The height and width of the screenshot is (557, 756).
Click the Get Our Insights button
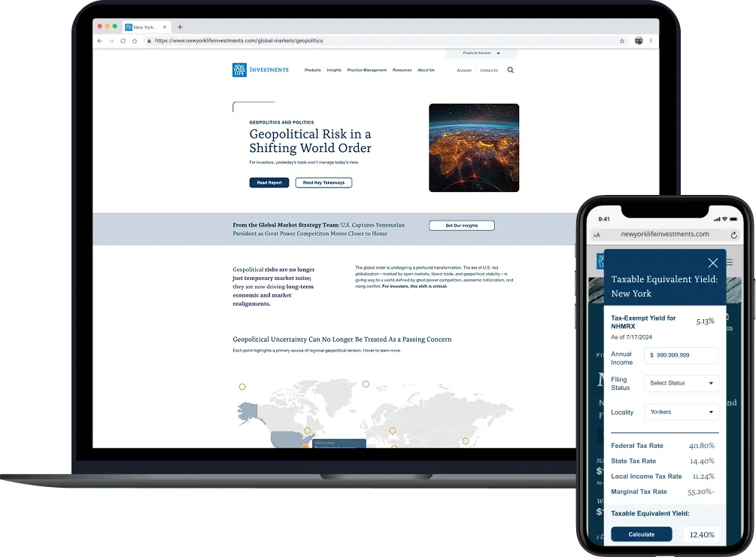[461, 225]
